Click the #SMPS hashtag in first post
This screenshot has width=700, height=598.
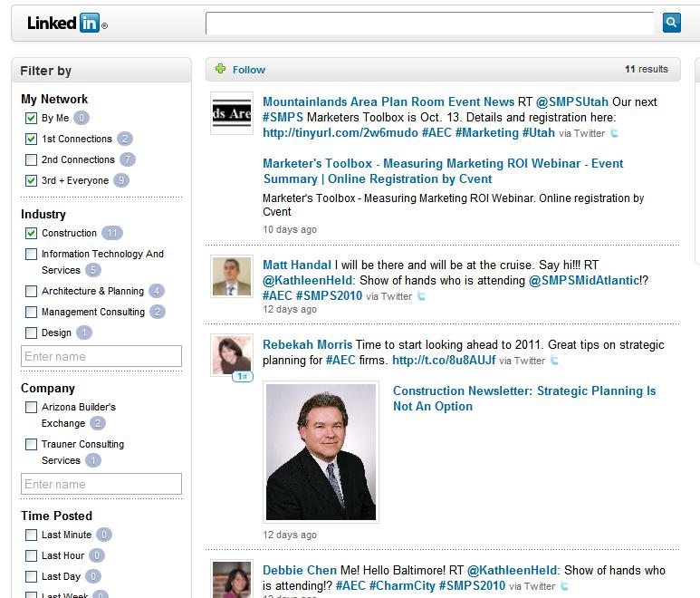click(x=283, y=118)
